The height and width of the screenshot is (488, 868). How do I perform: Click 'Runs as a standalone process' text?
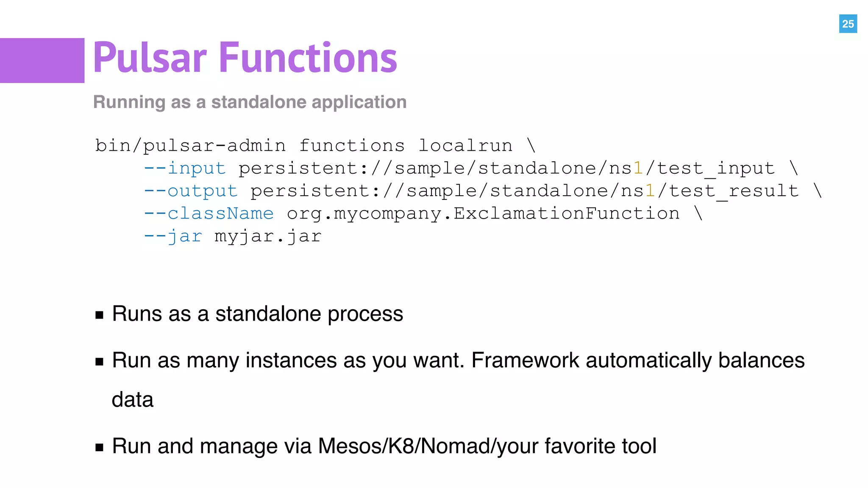click(x=257, y=314)
